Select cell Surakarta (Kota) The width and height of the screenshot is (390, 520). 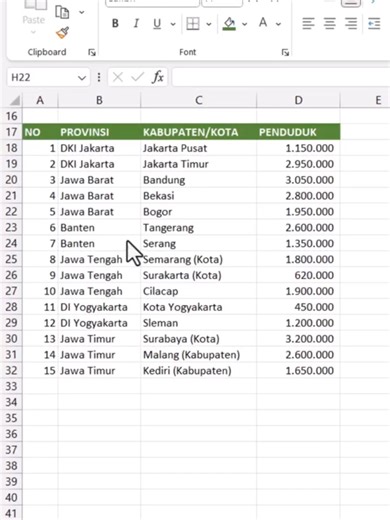click(199, 275)
